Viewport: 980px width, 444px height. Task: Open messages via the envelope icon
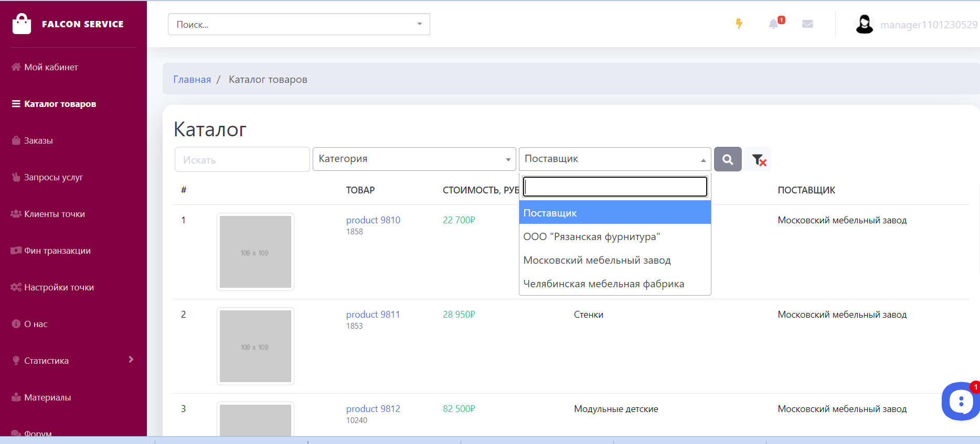(807, 24)
